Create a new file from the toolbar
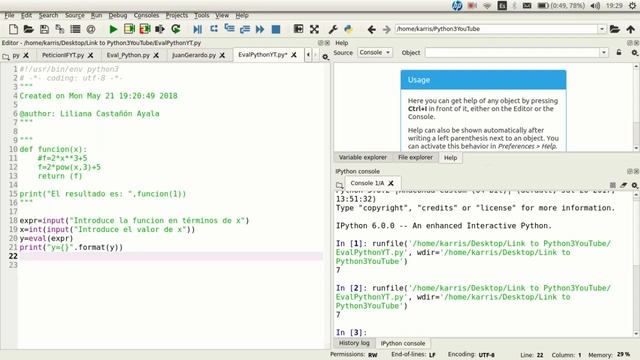Image resolution: width=640 pixels, height=360 pixels. click(13, 29)
